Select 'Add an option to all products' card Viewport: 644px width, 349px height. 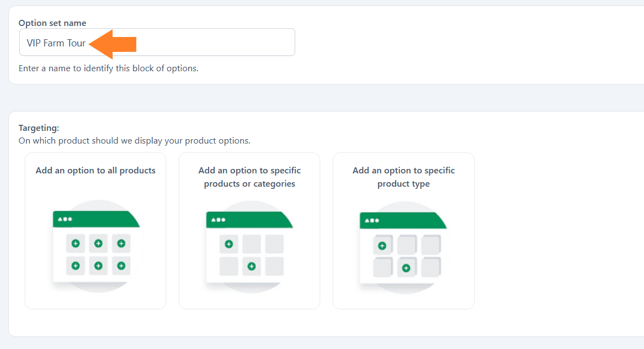click(x=95, y=231)
